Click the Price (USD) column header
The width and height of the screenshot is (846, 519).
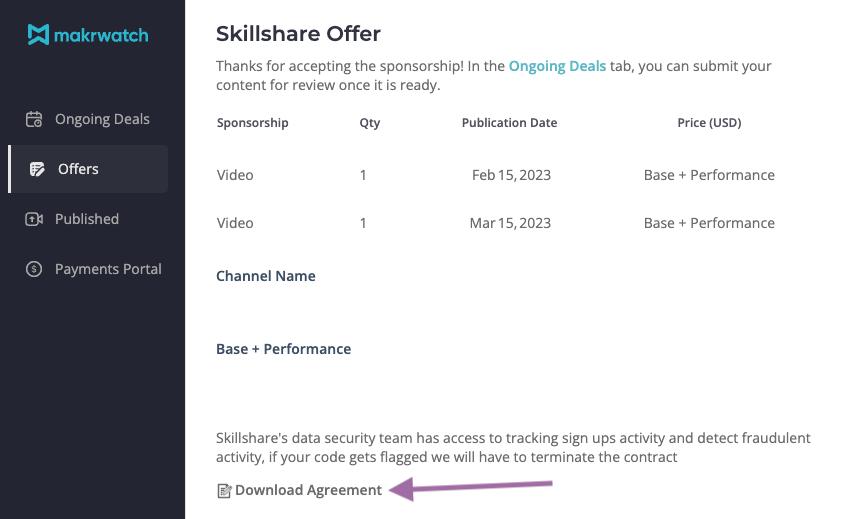[709, 123]
